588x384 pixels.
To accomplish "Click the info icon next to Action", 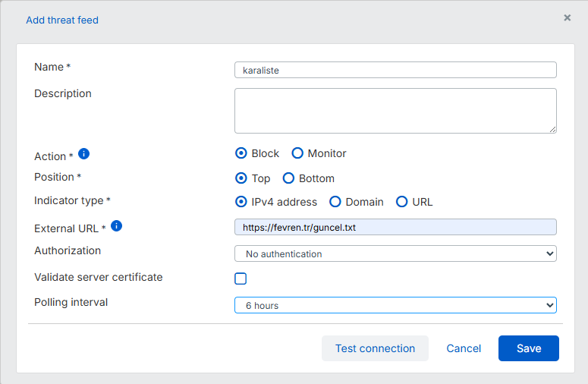I will pos(84,154).
